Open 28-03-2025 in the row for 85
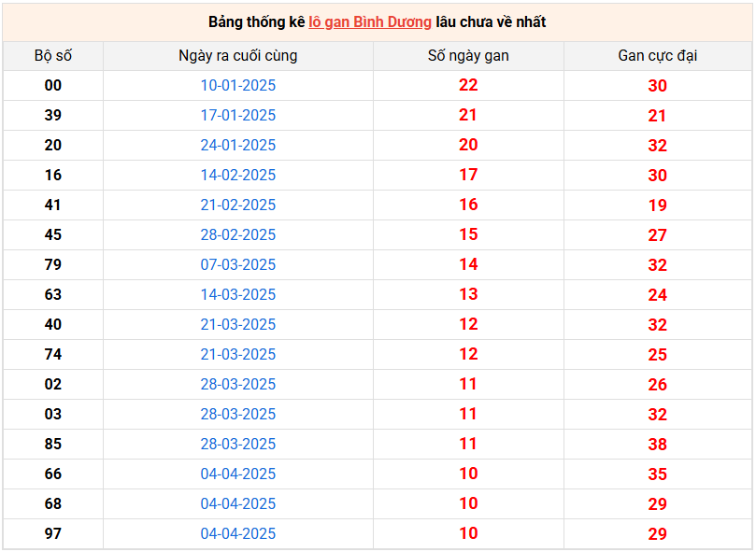Screen dimensions: 756x552 238,444
